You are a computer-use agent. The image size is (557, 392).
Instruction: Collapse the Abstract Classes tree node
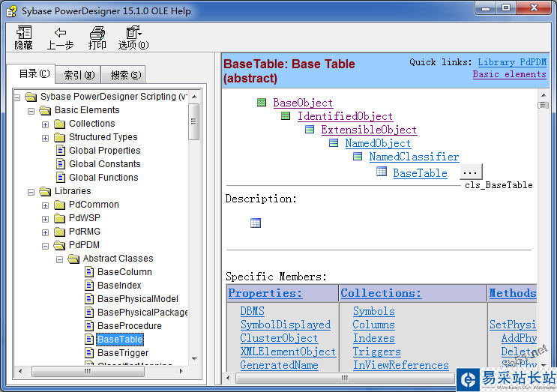pyautogui.click(x=59, y=259)
